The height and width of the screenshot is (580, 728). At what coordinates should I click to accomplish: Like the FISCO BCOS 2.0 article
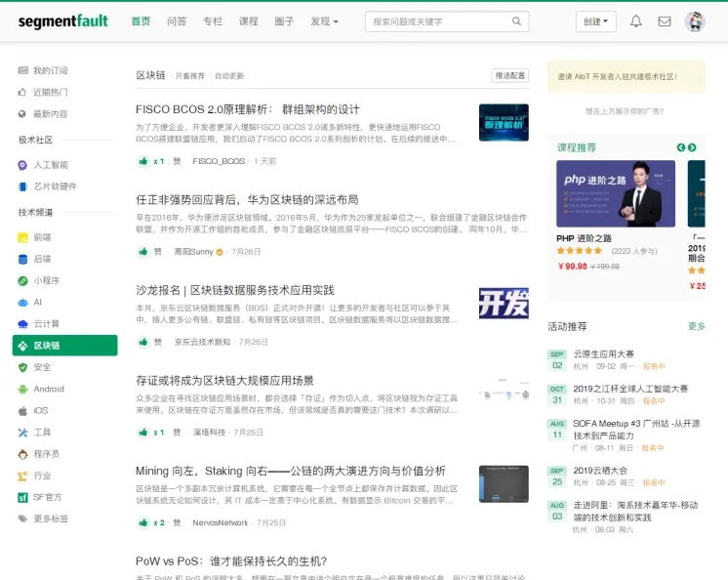(143, 161)
